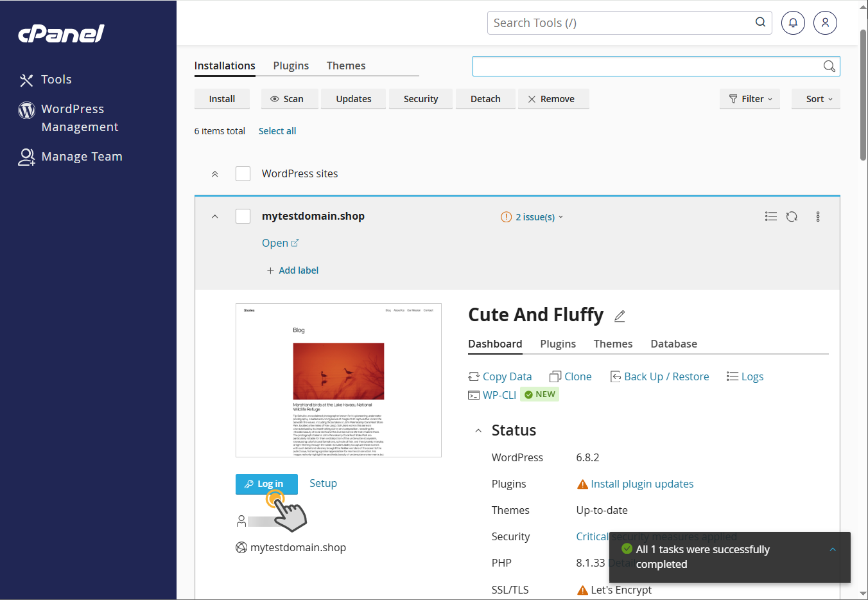868x600 pixels.
Task: Open the Sort dropdown
Action: coord(815,99)
